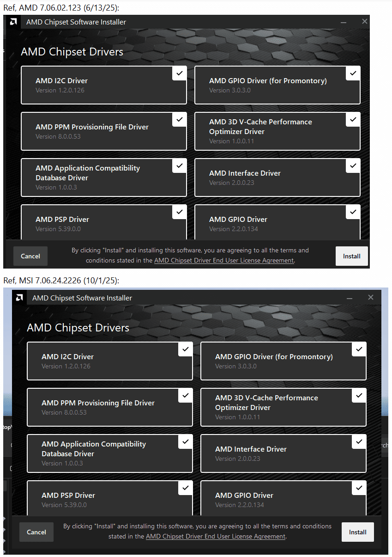Click 'AMD Chipset Drivers' heading in MSI 7.06.24.2226 installer
This screenshot has width=392, height=557.
click(78, 328)
